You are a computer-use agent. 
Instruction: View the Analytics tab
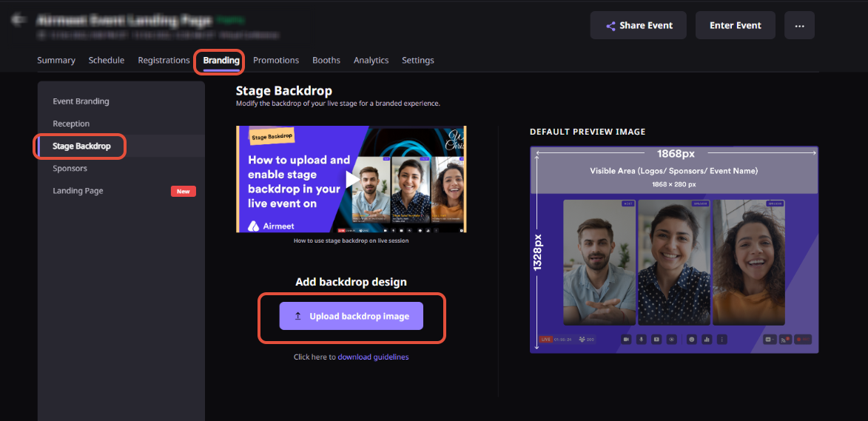(371, 60)
